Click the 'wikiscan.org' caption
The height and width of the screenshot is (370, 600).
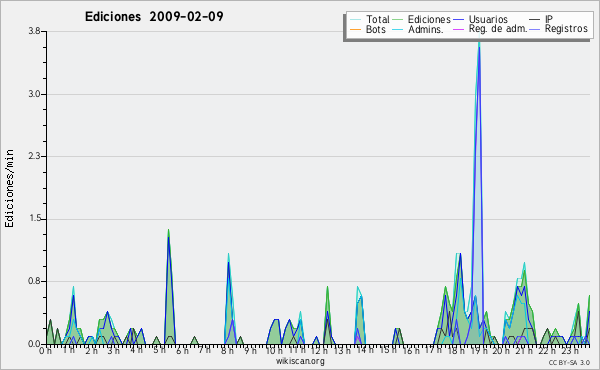click(300, 361)
